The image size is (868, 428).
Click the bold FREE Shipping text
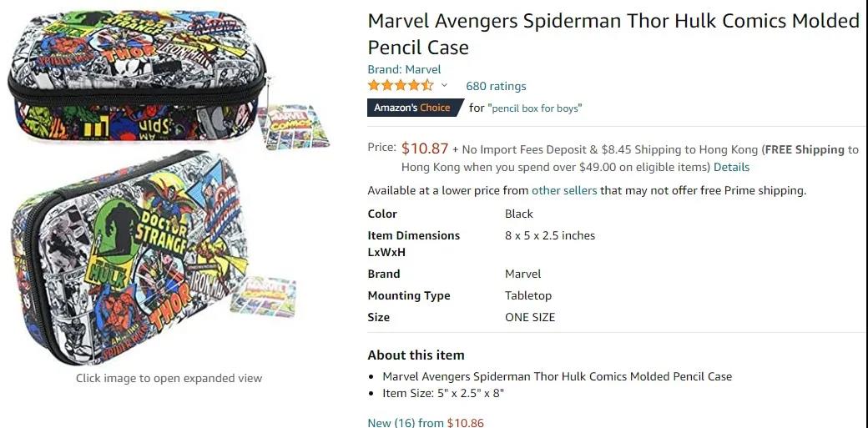point(805,149)
